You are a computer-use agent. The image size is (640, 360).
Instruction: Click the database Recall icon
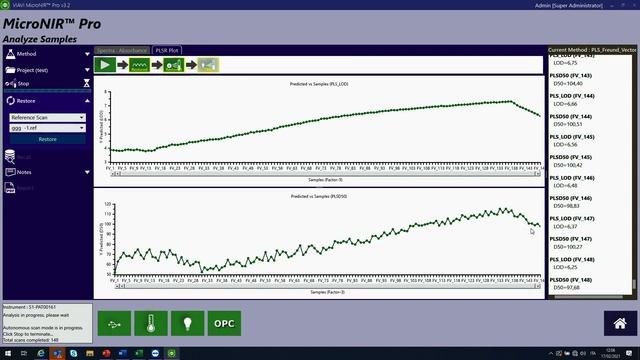click(x=10, y=157)
